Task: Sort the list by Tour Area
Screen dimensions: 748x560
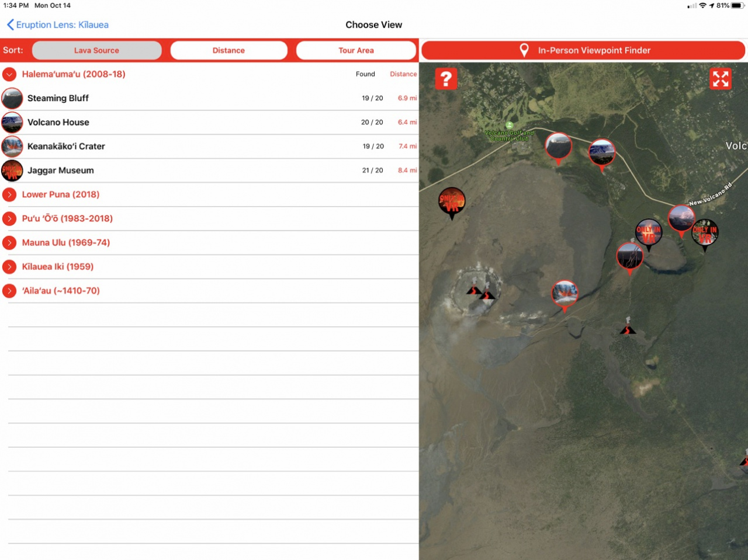Action: pos(356,50)
